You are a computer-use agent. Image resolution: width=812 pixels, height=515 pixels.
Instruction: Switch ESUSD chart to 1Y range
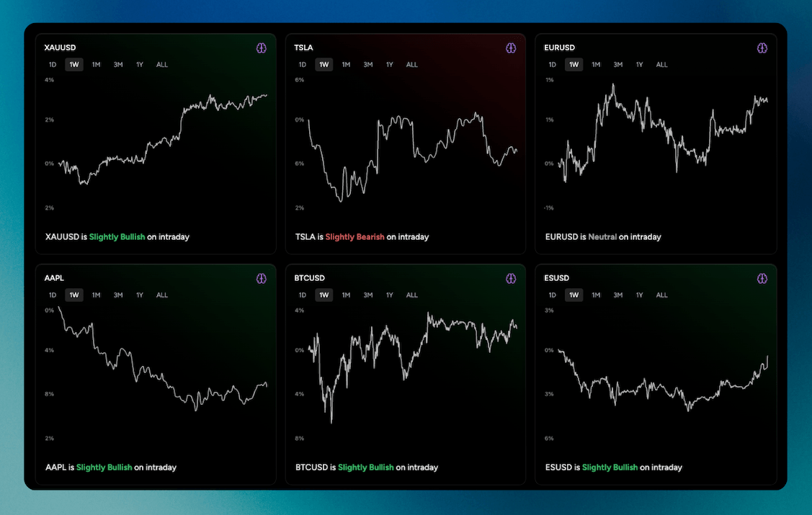[x=640, y=295]
